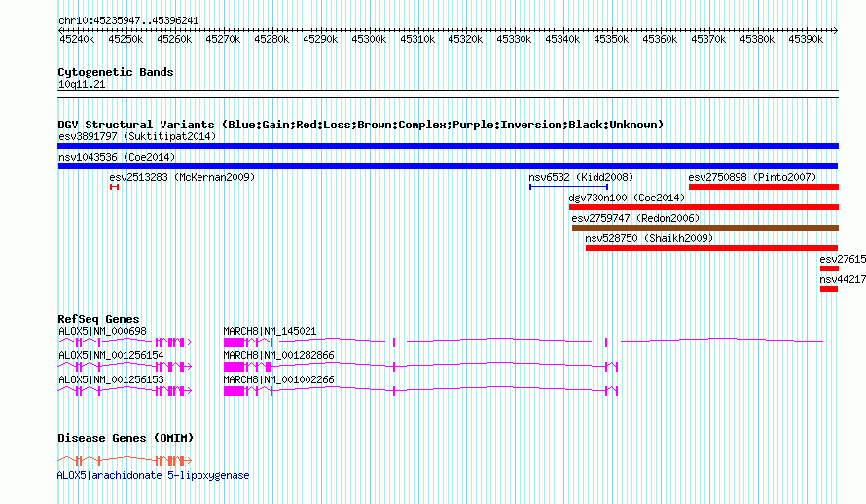The width and height of the screenshot is (866, 504).
Task: Click the DGV Structural Variants track title
Action: pos(361,125)
